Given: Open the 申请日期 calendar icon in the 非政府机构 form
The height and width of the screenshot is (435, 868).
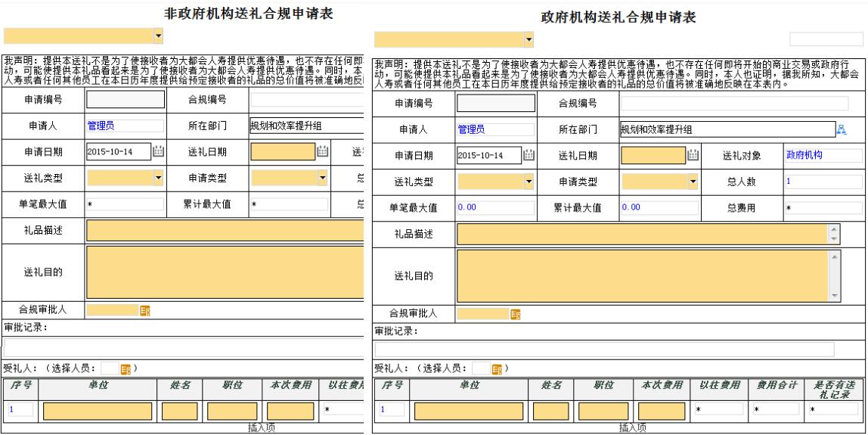Looking at the screenshot, I should pos(158,151).
